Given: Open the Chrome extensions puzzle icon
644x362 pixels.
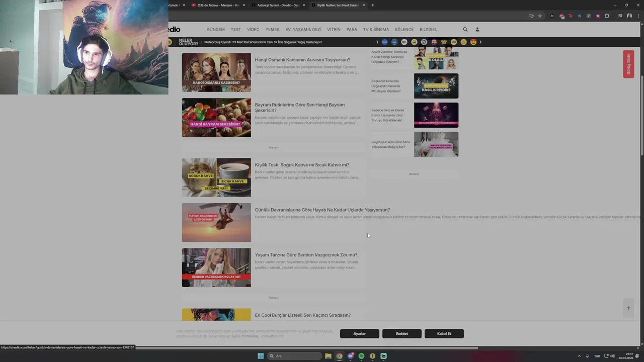Looking at the screenshot, I should (607, 16).
